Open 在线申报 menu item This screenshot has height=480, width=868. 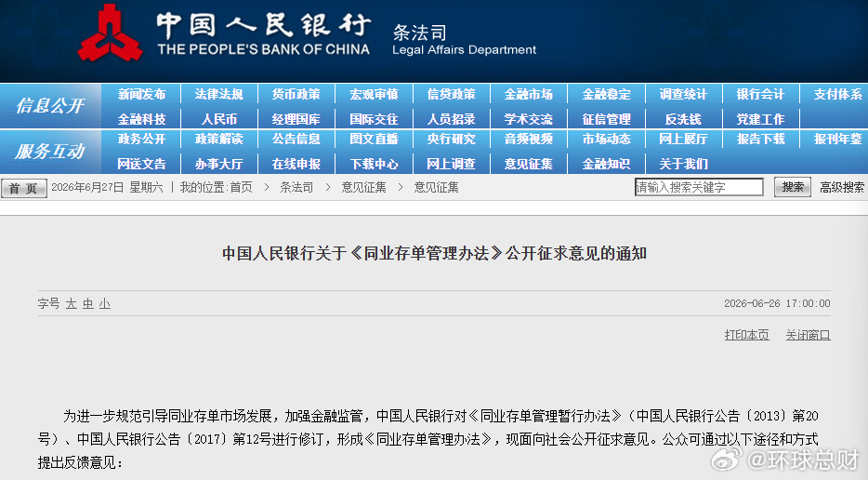(296, 164)
